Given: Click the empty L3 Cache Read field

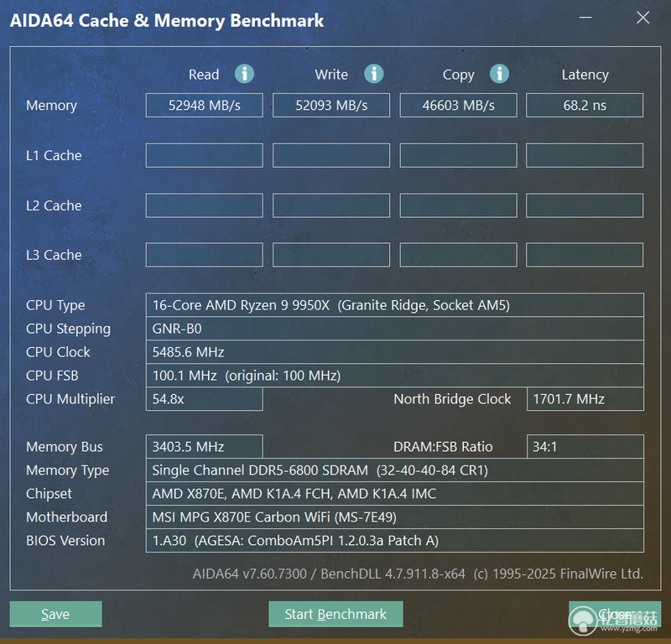Looking at the screenshot, I should click(x=204, y=255).
